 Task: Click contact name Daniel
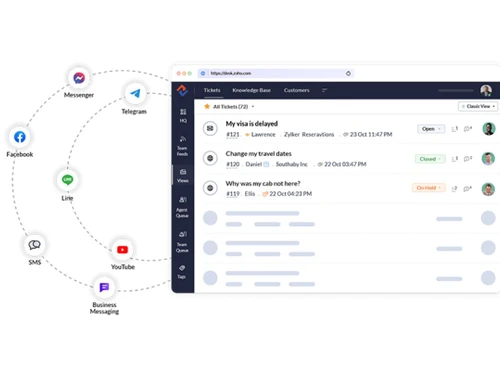[x=253, y=164]
